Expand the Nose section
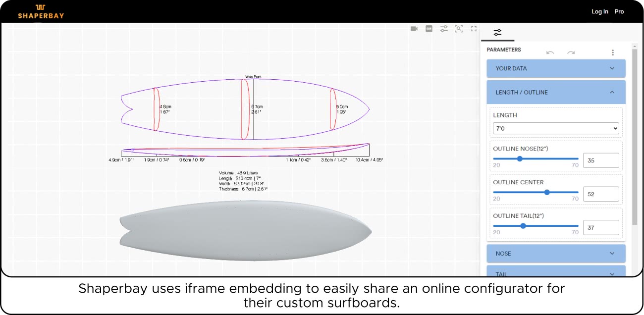Image resolution: width=644 pixels, height=315 pixels. point(556,254)
